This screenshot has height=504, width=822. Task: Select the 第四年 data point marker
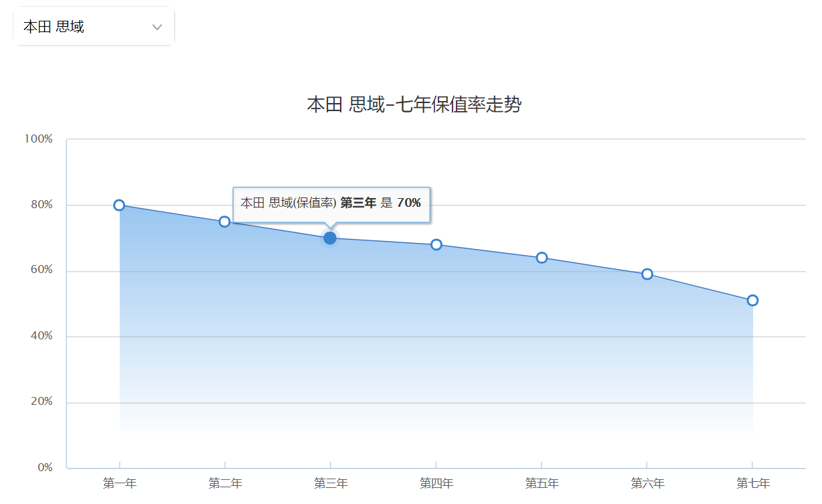[x=436, y=244]
